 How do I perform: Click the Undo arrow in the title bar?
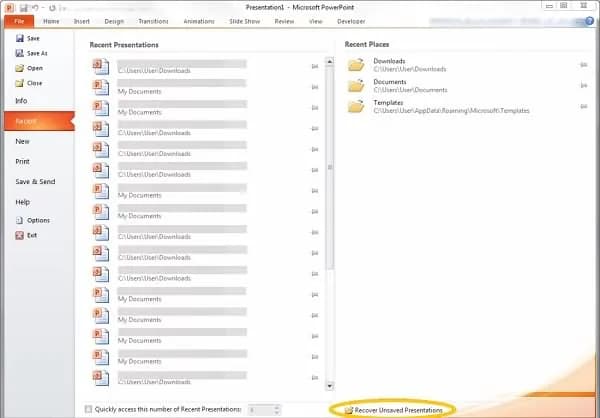pyautogui.click(x=35, y=8)
